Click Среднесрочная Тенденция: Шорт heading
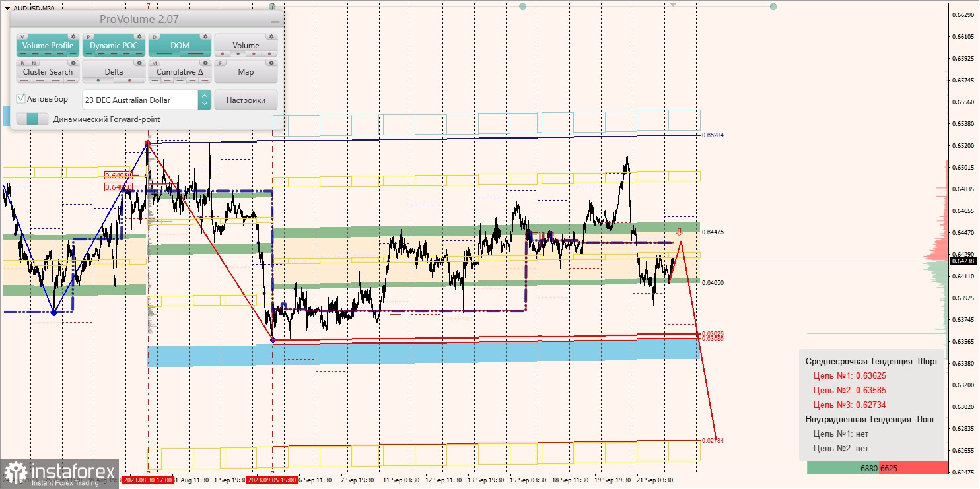The image size is (980, 489). click(x=871, y=361)
